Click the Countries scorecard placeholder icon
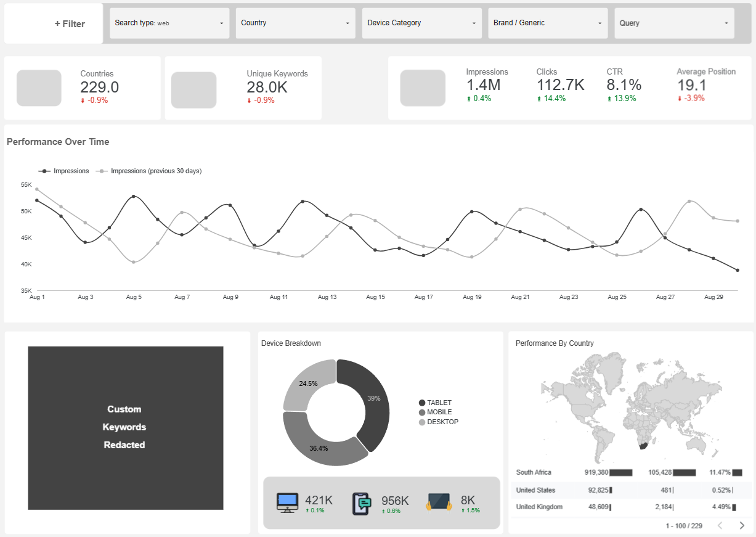 [x=39, y=88]
